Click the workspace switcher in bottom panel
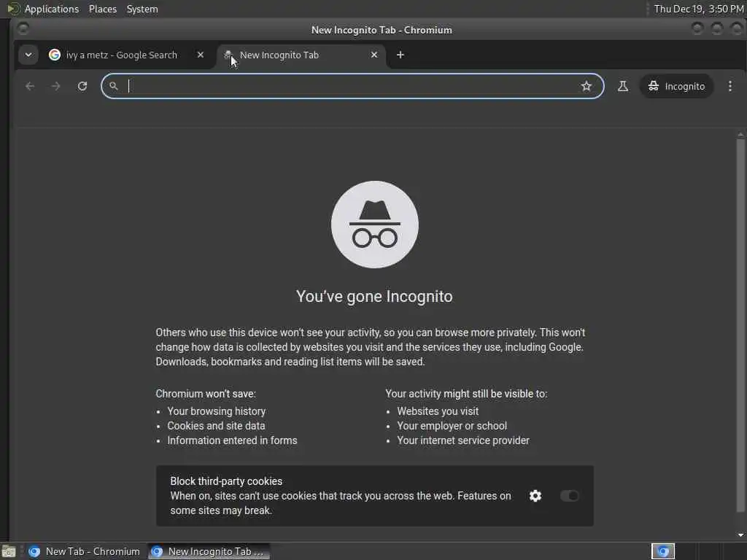The image size is (747, 560). tap(663, 551)
